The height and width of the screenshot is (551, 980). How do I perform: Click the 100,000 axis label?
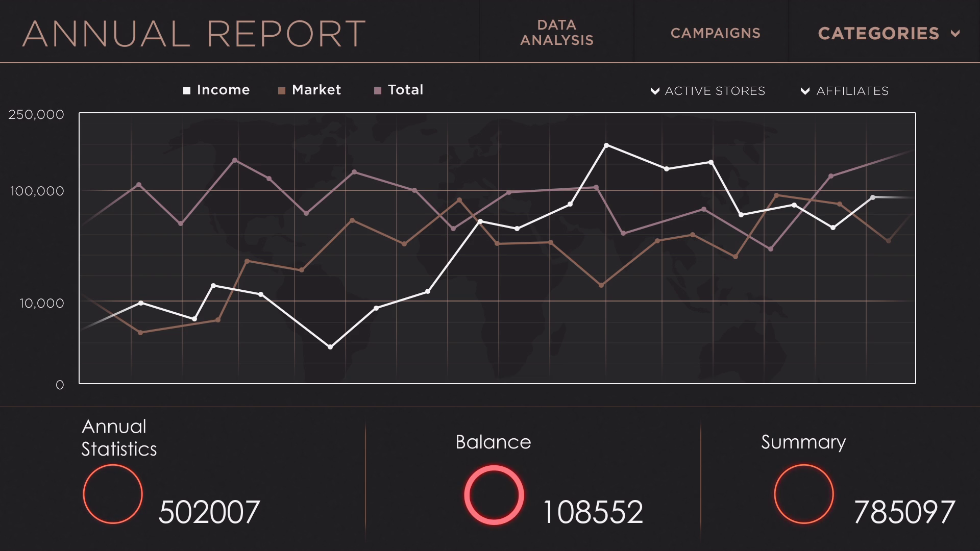tap(37, 191)
